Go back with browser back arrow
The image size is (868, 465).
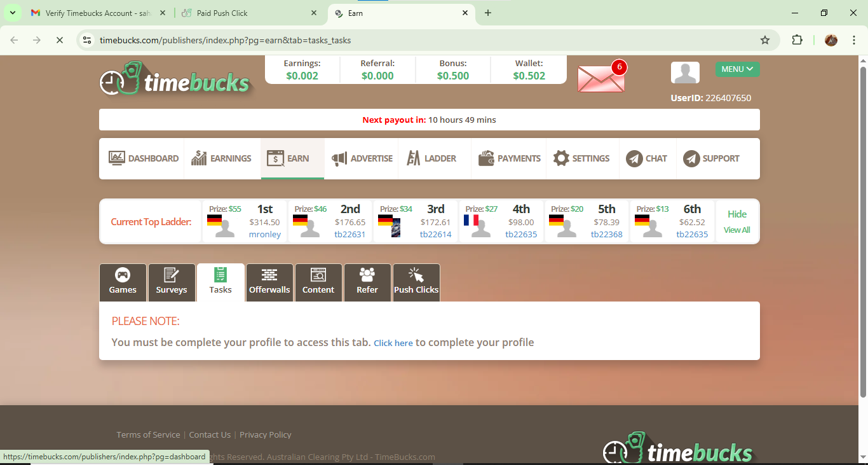[14, 40]
